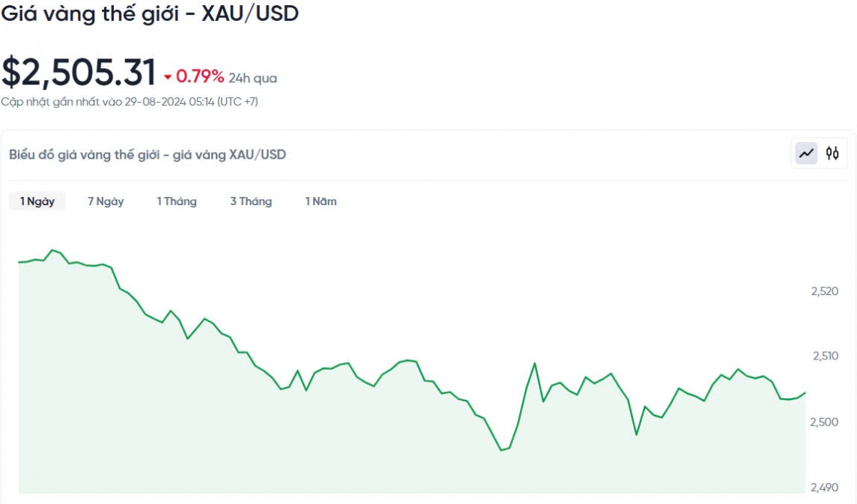Viewport: 857px width, 504px height.
Task: Switch to candlestick chart view icon
Action: (832, 154)
